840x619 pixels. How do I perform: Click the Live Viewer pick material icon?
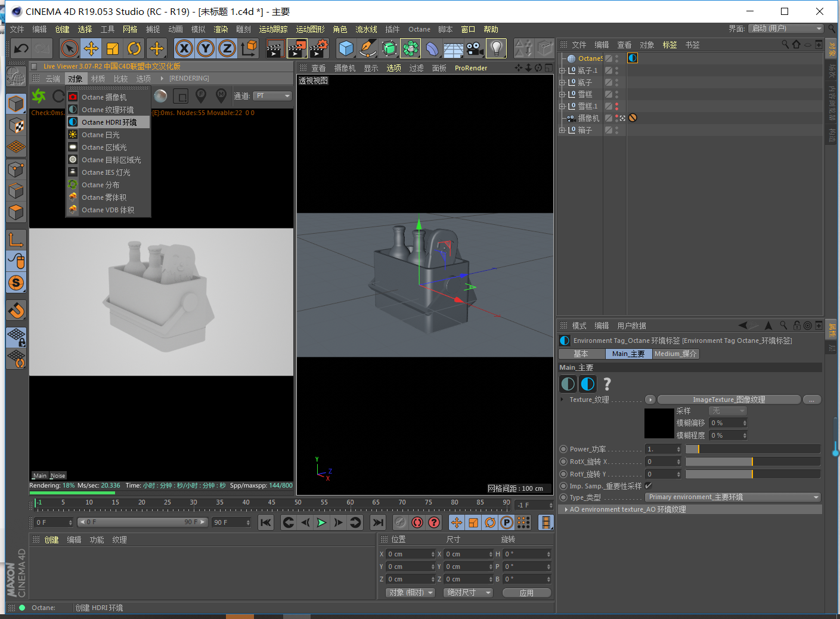[221, 95]
